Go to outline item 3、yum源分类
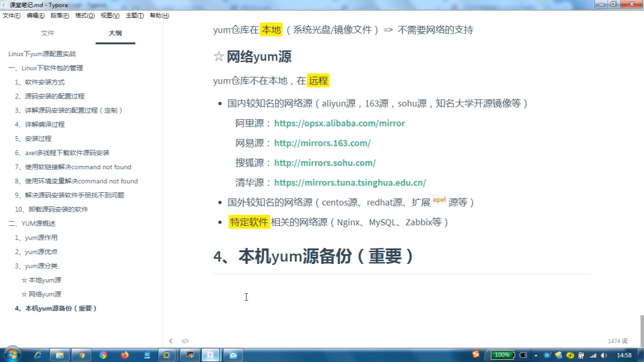This screenshot has width=644, height=362. point(36,266)
